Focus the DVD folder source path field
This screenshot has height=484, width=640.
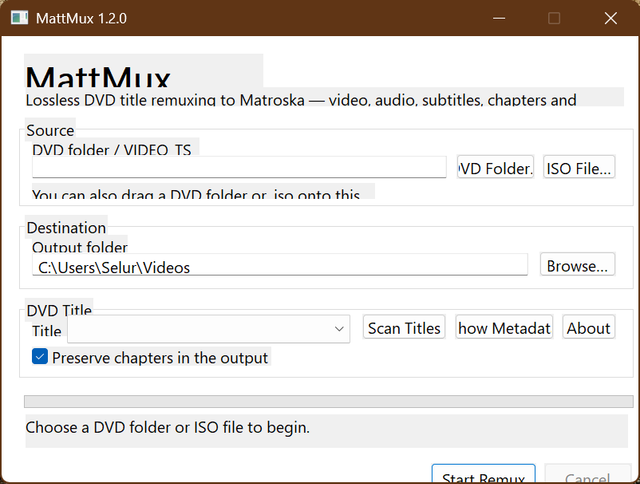pyautogui.click(x=239, y=167)
